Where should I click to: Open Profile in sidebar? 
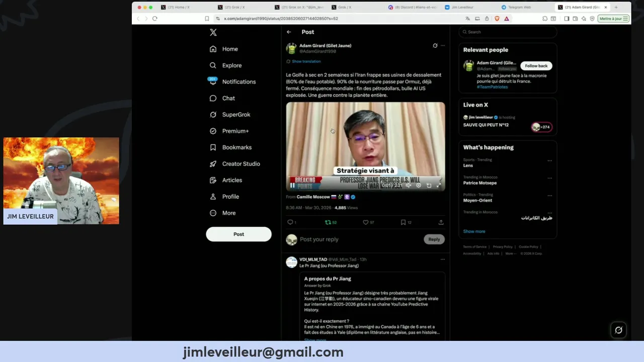224,197
